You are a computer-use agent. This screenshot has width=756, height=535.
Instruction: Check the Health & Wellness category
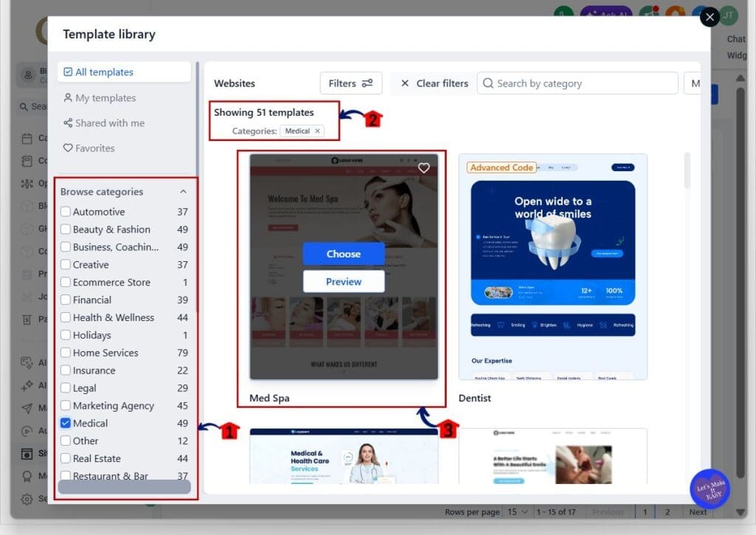pyautogui.click(x=66, y=317)
